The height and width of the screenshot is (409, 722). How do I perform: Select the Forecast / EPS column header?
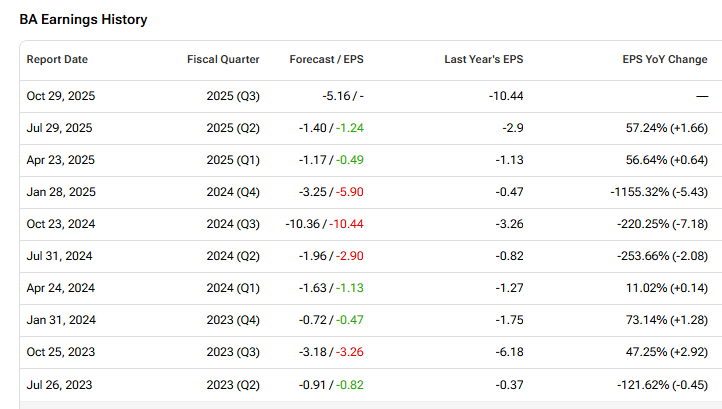pyautogui.click(x=325, y=60)
